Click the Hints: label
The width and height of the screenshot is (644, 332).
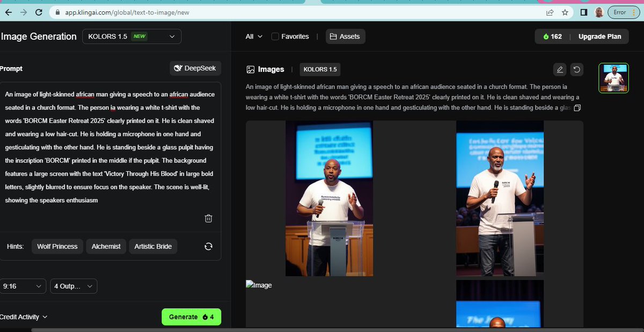pos(16,246)
